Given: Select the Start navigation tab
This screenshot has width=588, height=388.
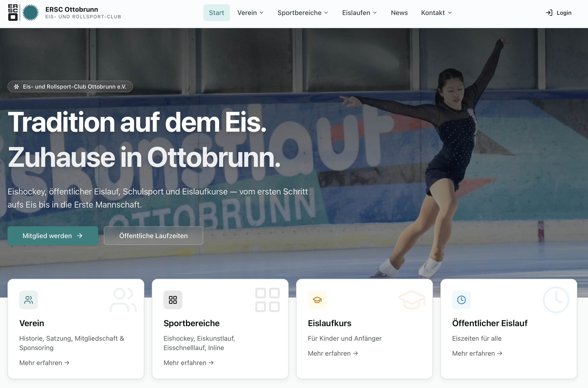Looking at the screenshot, I should pos(216,13).
